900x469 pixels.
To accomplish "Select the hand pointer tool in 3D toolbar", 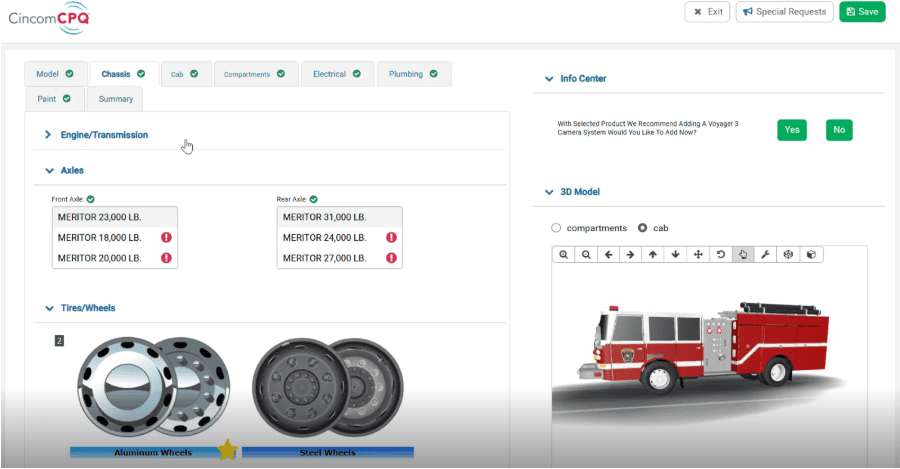I will coord(743,254).
